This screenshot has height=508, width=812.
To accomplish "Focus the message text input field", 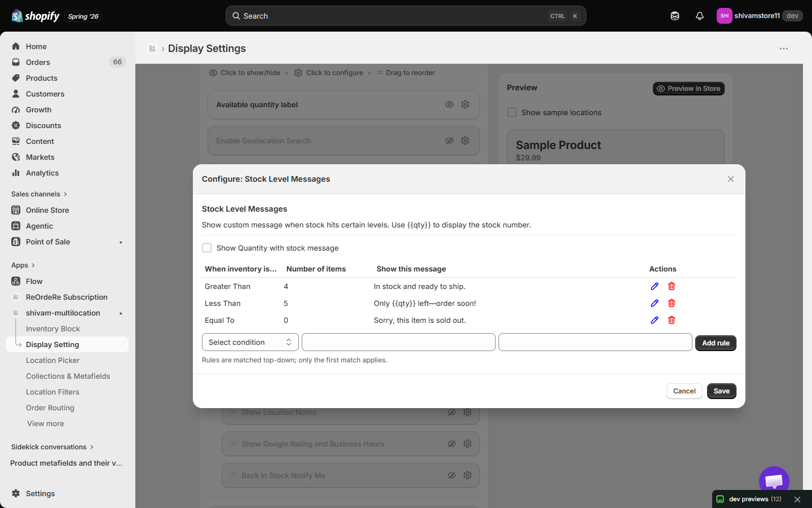I will 595,342.
